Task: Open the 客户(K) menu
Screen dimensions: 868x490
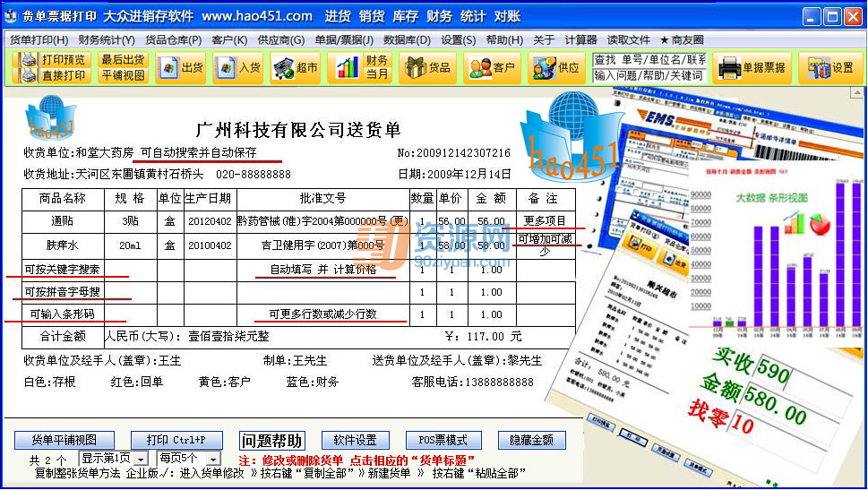Action: click(x=229, y=40)
